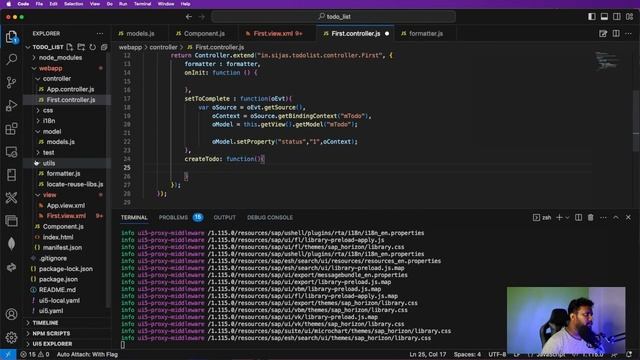The height and width of the screenshot is (360, 640).
Task: Toggle secondary side bar visibility
Action: coord(617,17)
